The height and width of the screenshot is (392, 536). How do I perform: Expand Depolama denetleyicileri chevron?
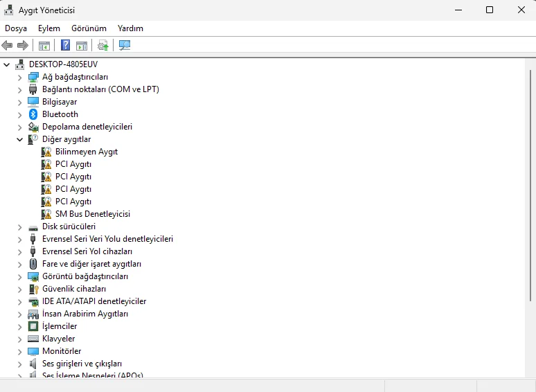click(20, 127)
